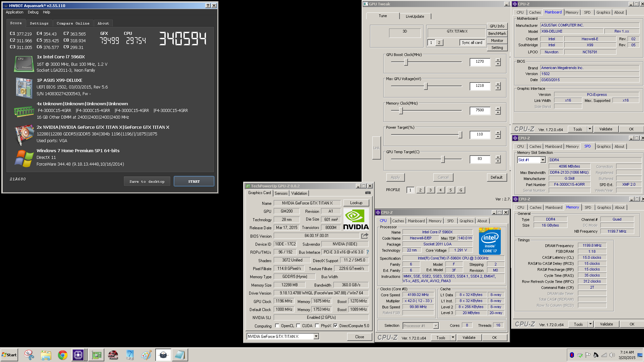Open the Graphics tab in the CPU-Z Memory window
644x362 pixels.
tap(604, 207)
